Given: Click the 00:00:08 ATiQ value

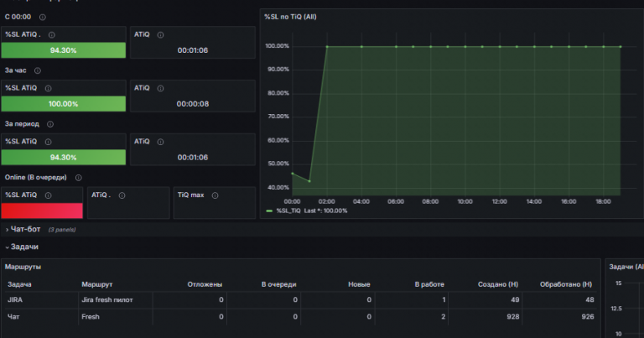Looking at the screenshot, I should point(193,104).
